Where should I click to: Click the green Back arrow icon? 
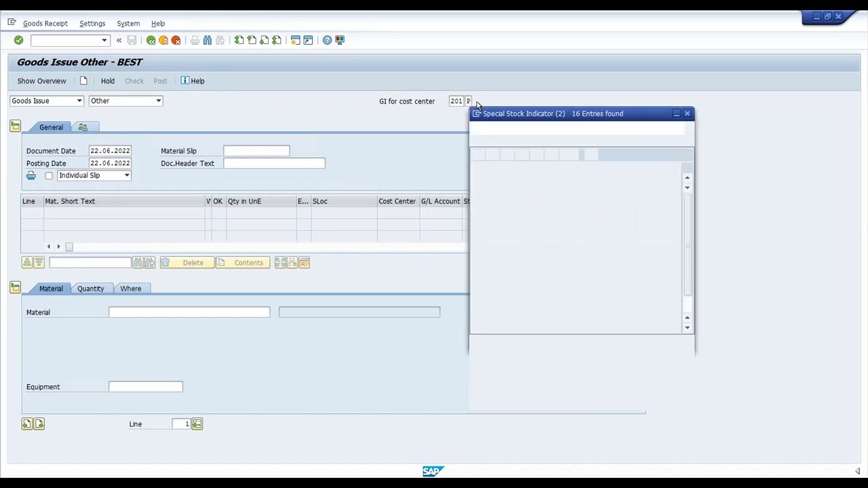pos(151,40)
